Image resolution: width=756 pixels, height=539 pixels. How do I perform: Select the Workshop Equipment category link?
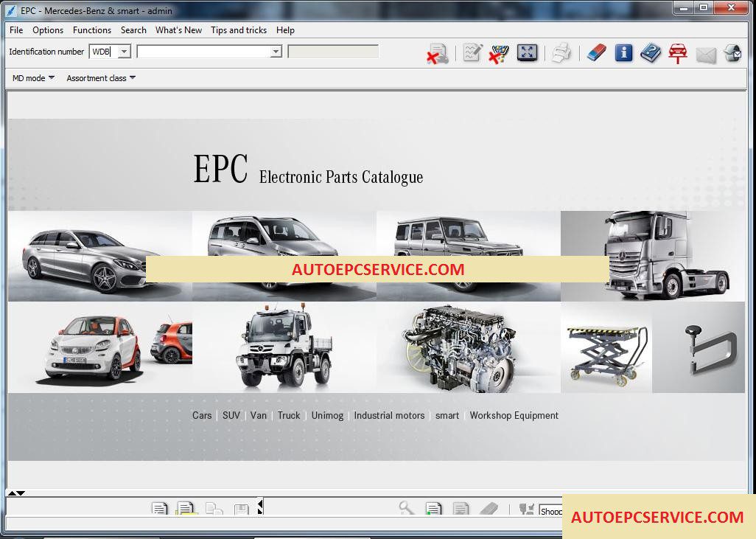pos(514,415)
